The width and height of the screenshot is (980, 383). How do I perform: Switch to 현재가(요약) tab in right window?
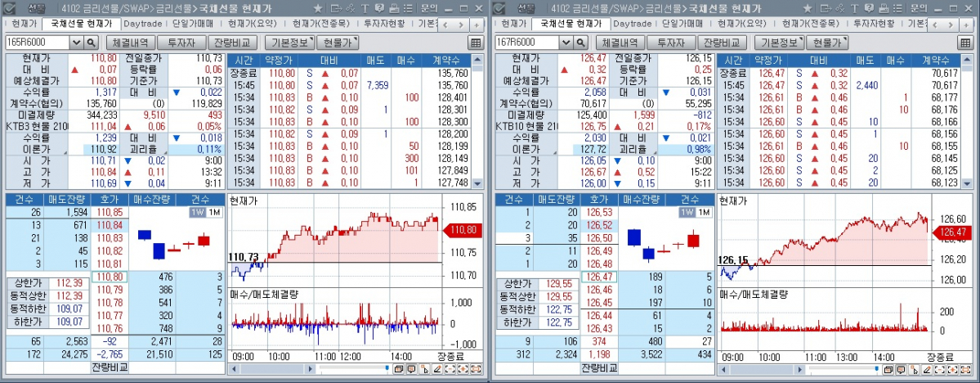pos(741,24)
